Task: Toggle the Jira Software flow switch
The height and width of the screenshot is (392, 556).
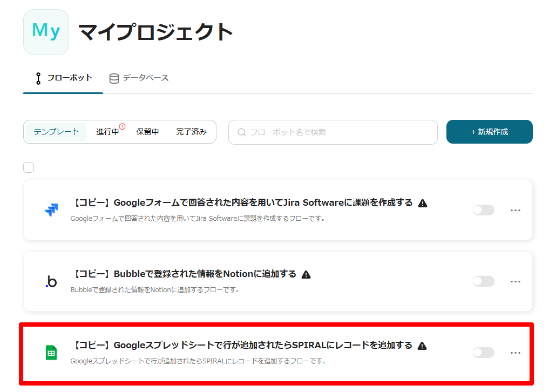Action: [483, 210]
